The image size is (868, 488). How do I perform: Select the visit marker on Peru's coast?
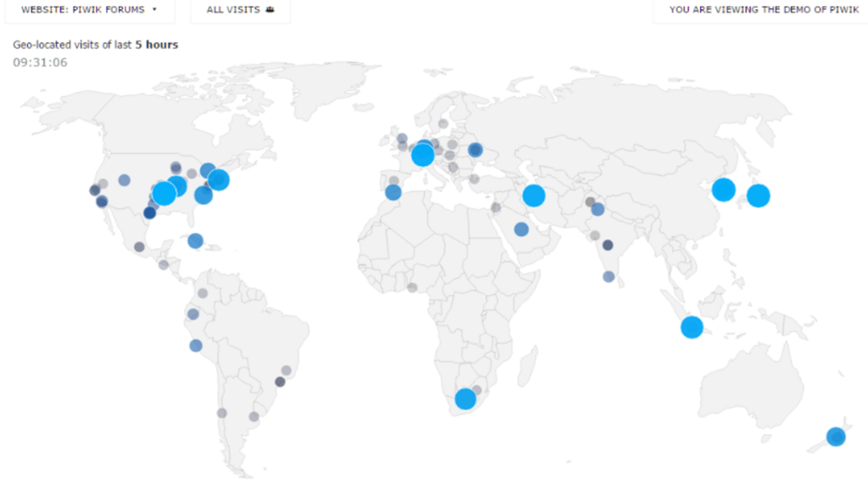tap(195, 345)
